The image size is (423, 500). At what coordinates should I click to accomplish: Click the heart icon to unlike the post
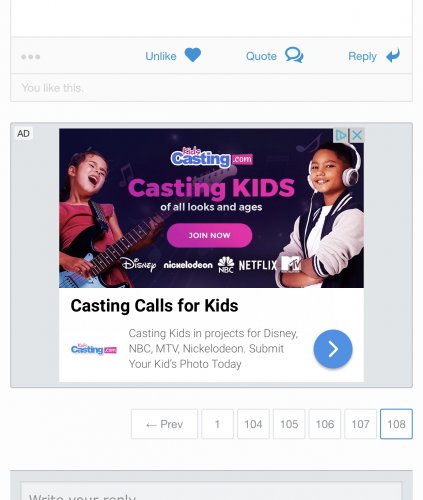pos(193,55)
